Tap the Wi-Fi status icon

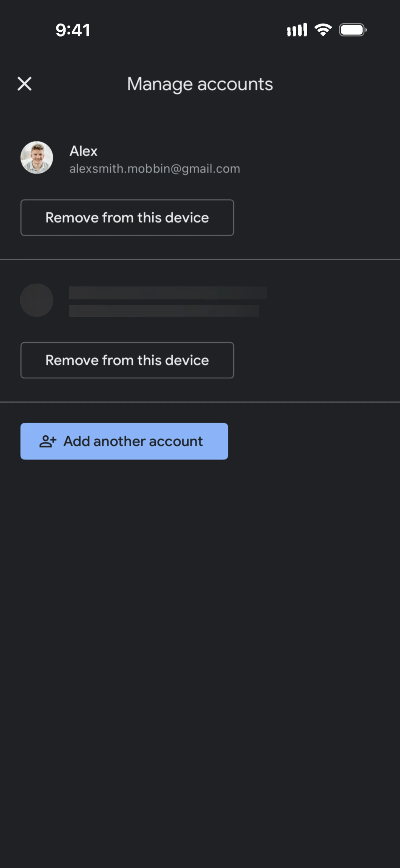point(323,30)
